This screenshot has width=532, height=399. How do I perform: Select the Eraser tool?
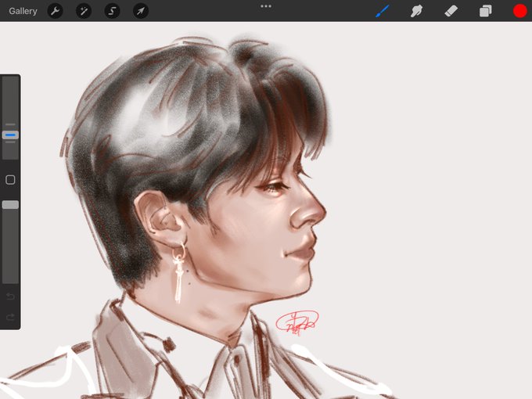point(451,11)
